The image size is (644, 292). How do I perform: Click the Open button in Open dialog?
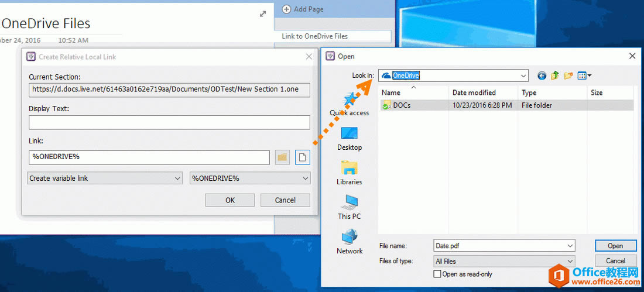[x=615, y=246]
